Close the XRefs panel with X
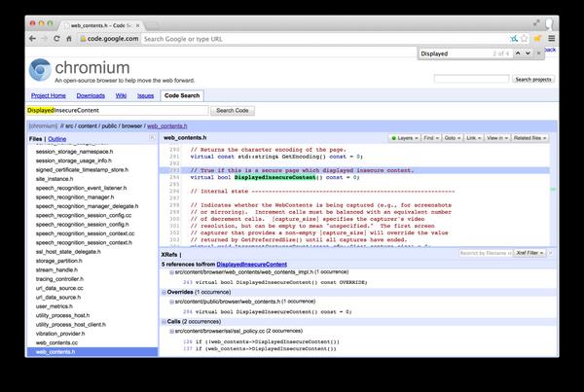The width and height of the screenshot is (584, 392). pyautogui.click(x=551, y=253)
